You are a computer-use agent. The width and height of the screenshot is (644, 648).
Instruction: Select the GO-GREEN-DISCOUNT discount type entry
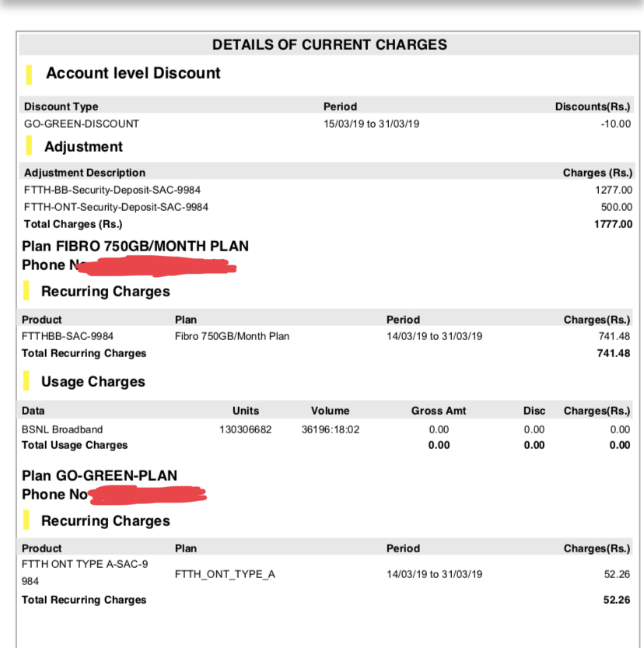click(x=82, y=124)
